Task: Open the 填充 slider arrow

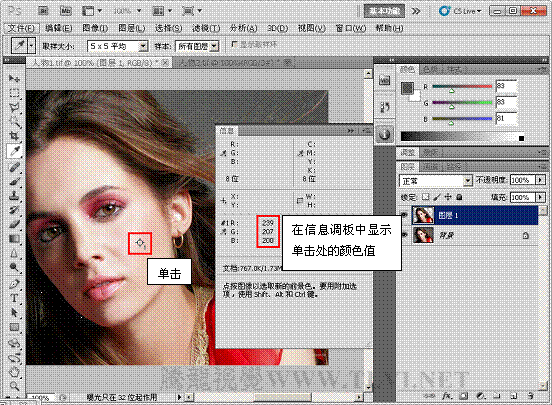Action: point(540,197)
